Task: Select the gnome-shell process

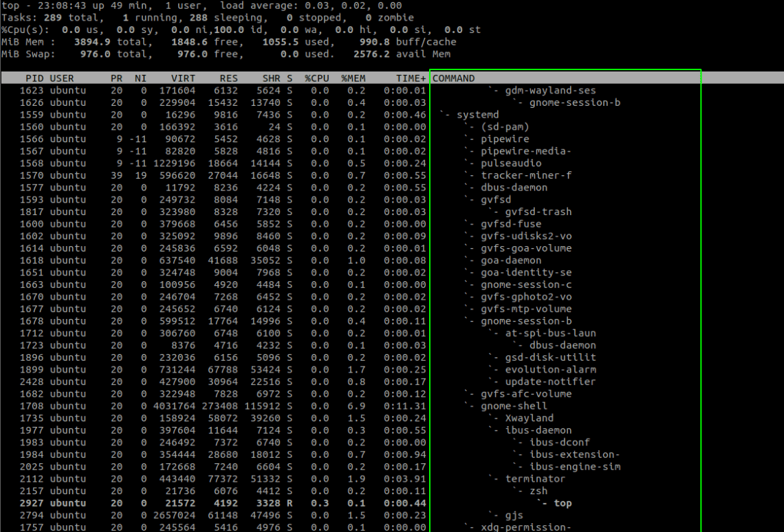Action: coord(514,406)
